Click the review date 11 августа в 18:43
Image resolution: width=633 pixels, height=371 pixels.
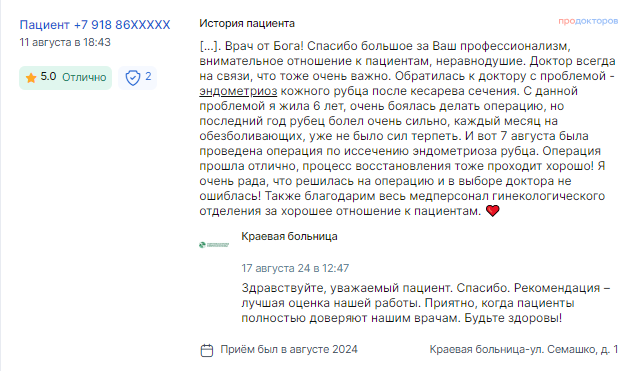tap(65, 42)
